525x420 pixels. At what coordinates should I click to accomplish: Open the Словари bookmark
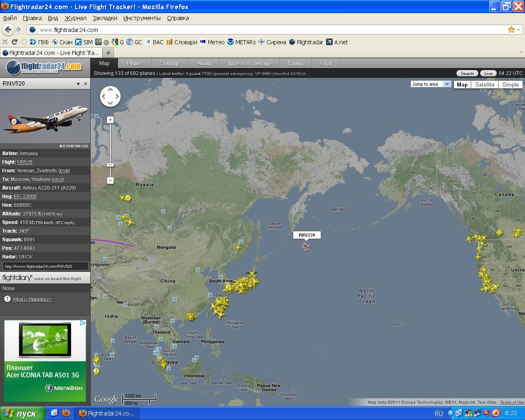(x=182, y=42)
